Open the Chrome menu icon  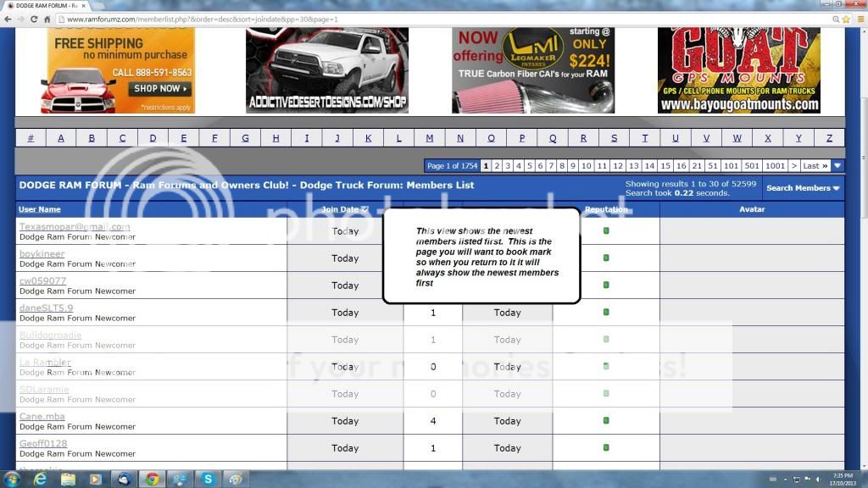coord(861,19)
